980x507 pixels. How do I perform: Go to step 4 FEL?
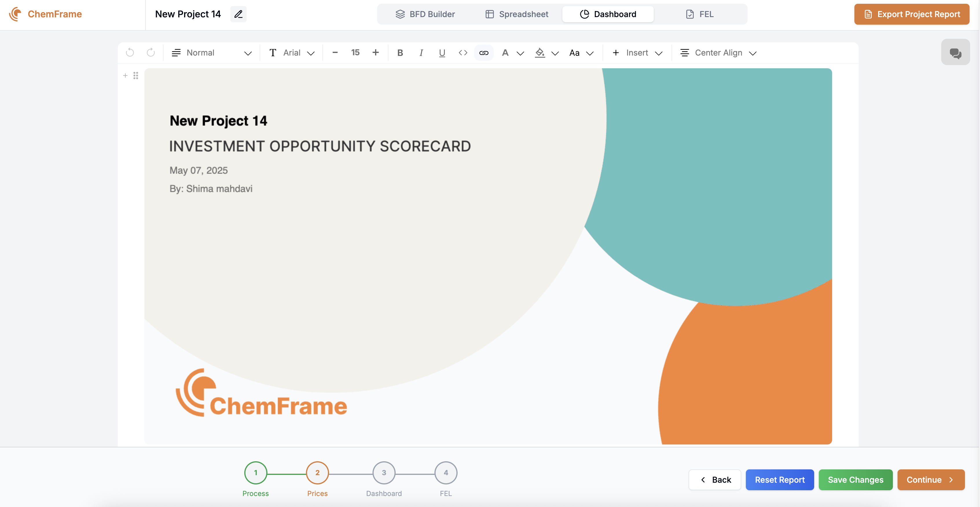pyautogui.click(x=445, y=473)
